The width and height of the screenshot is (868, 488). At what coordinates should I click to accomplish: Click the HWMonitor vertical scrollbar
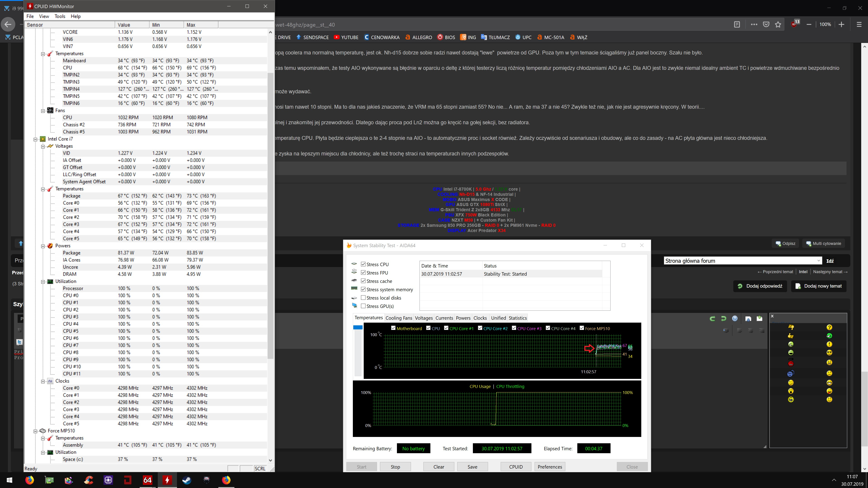tap(270, 216)
